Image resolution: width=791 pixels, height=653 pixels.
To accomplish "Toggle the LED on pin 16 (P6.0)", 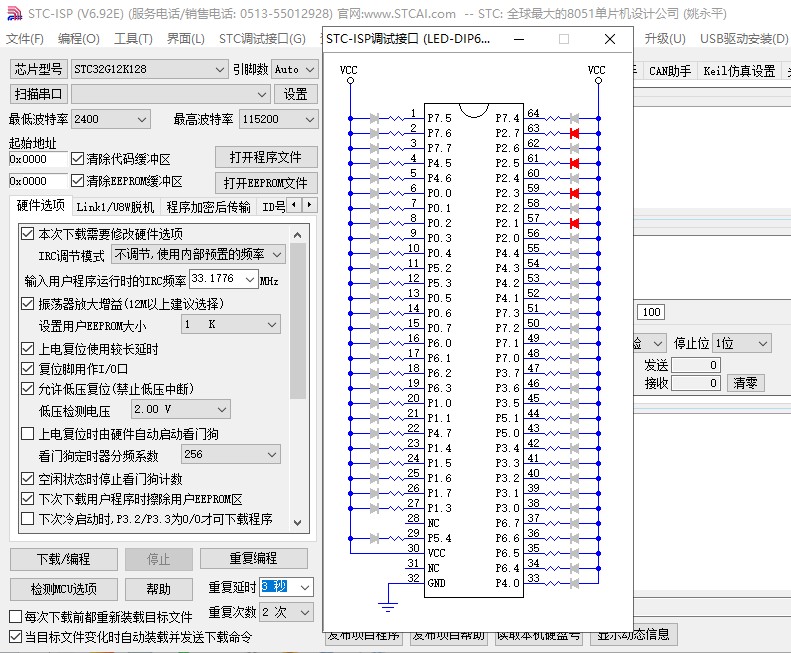I will (374, 343).
